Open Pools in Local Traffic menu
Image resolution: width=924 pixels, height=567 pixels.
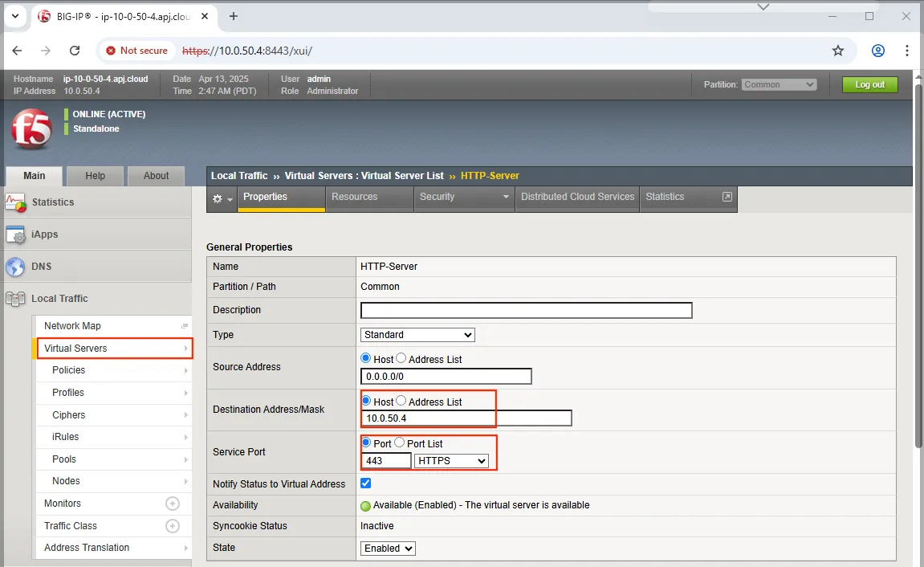(x=64, y=459)
